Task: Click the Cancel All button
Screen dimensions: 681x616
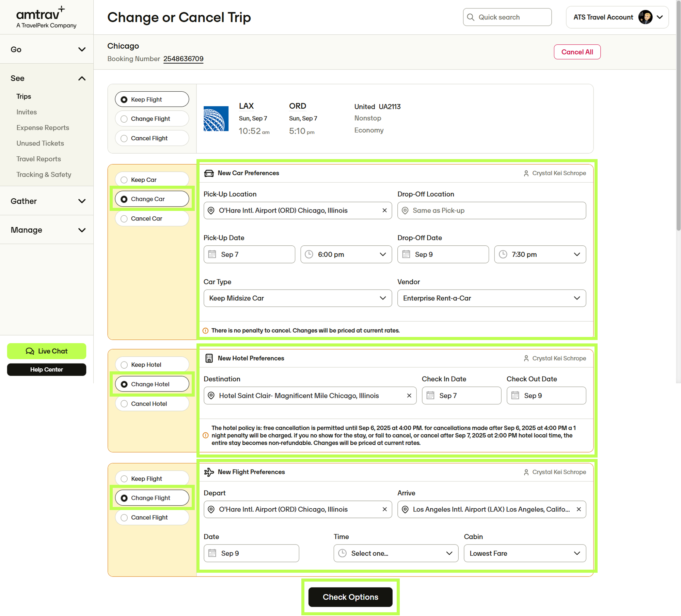Action: point(577,52)
